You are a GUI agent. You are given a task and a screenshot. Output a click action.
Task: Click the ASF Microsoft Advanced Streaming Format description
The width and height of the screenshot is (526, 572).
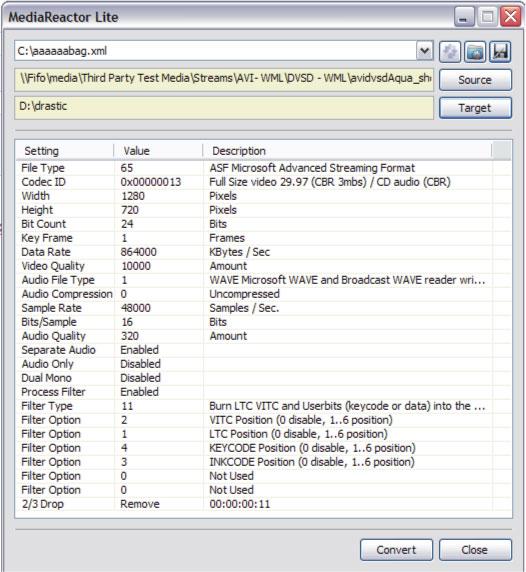click(x=312, y=168)
